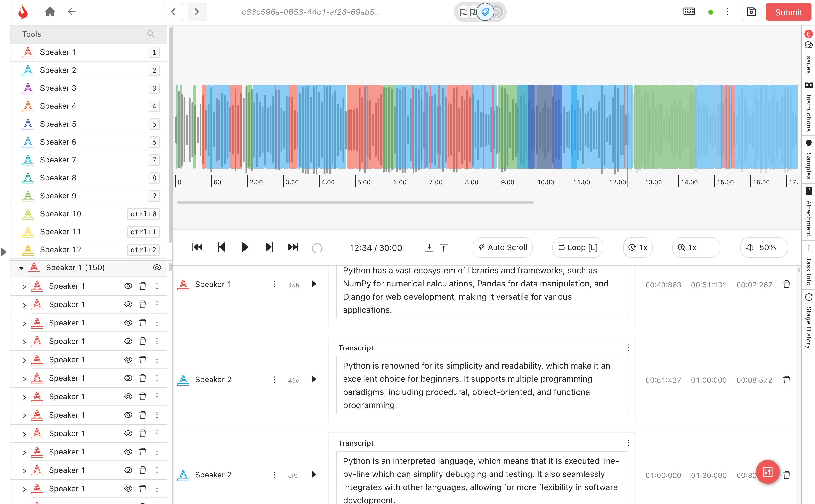Click the search icon in the Tools panel
Screen dimensions: 815x504
(151, 34)
